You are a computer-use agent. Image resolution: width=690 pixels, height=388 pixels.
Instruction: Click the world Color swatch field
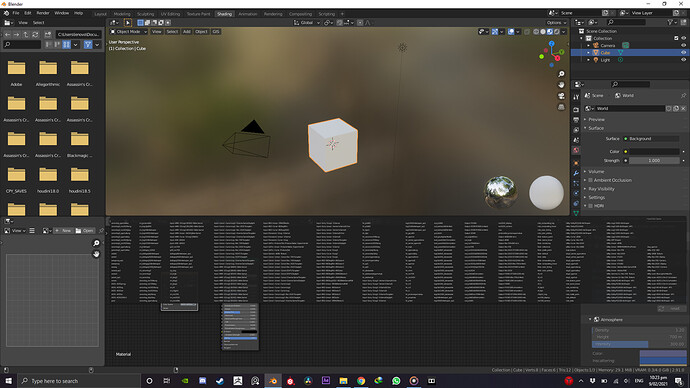654,151
